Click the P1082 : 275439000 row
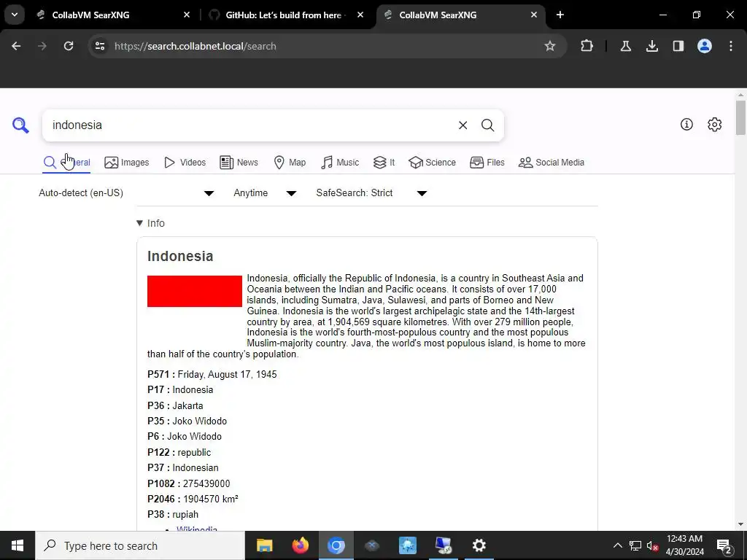The width and height of the screenshot is (747, 560). coord(189,483)
